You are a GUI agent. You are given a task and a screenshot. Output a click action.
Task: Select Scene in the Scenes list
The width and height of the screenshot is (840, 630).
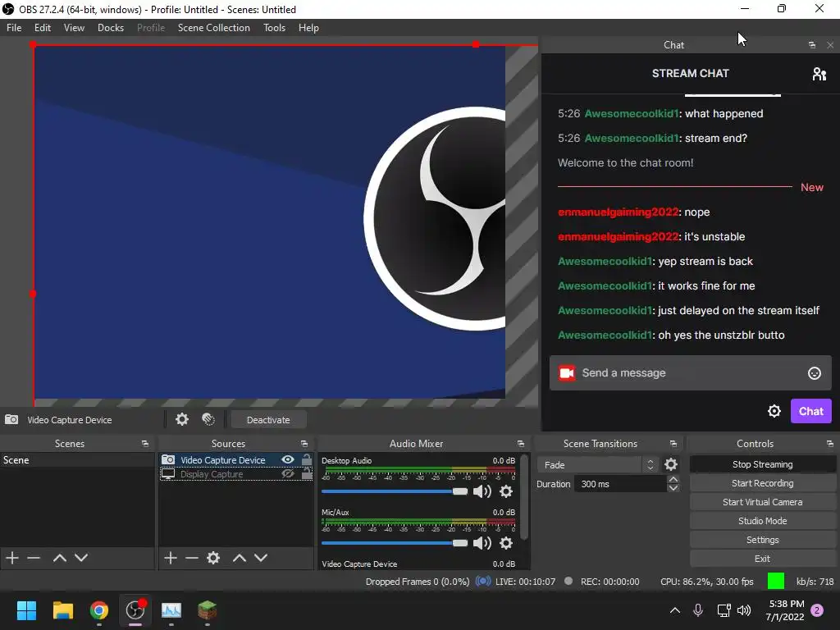pyautogui.click(x=77, y=459)
